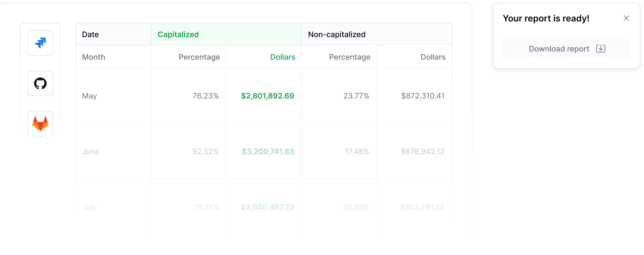Click the GitLab fox icon
Image resolution: width=644 pixels, height=255 pixels.
[x=40, y=124]
